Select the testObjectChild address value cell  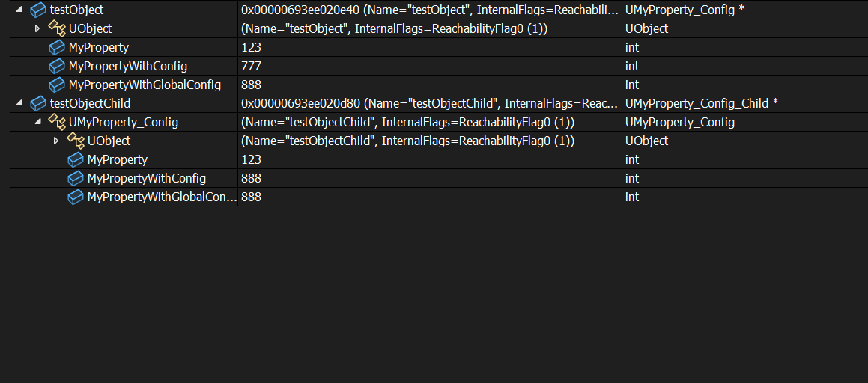pyautogui.click(x=429, y=103)
